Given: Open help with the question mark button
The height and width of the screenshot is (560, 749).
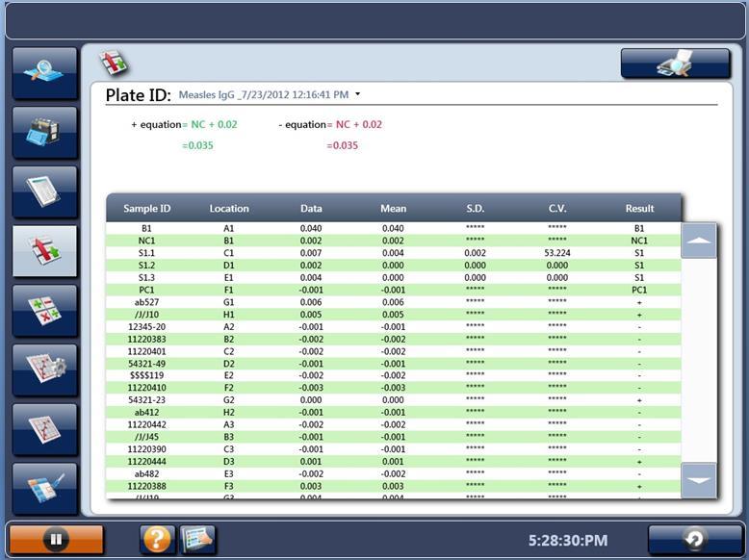Looking at the screenshot, I should point(157,540).
